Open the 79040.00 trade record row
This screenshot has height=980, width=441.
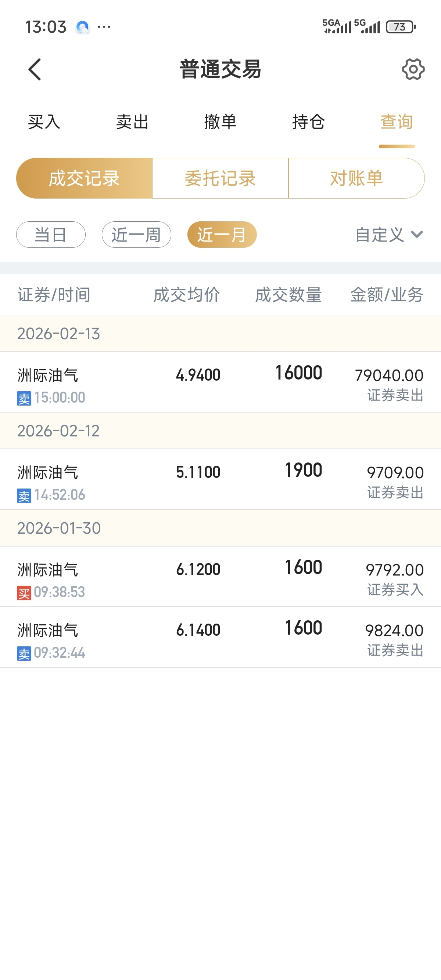point(220,382)
